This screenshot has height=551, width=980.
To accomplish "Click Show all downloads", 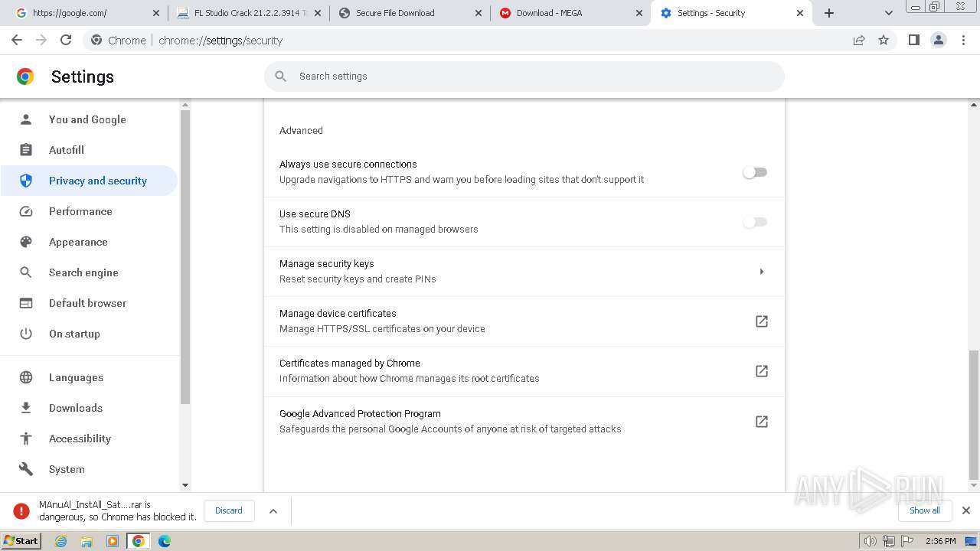I will coord(925,510).
